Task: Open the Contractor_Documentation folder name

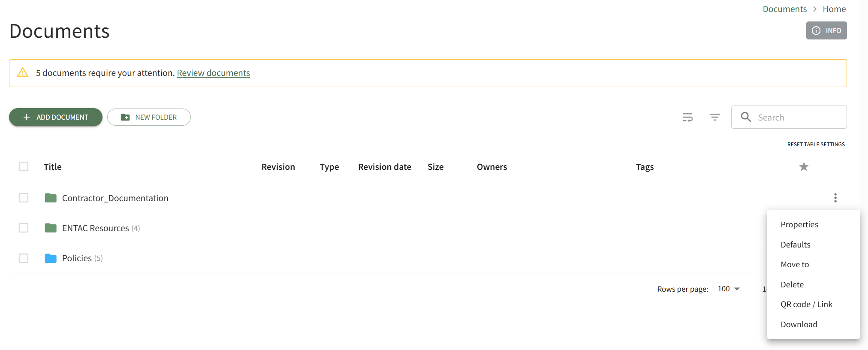Action: click(115, 198)
